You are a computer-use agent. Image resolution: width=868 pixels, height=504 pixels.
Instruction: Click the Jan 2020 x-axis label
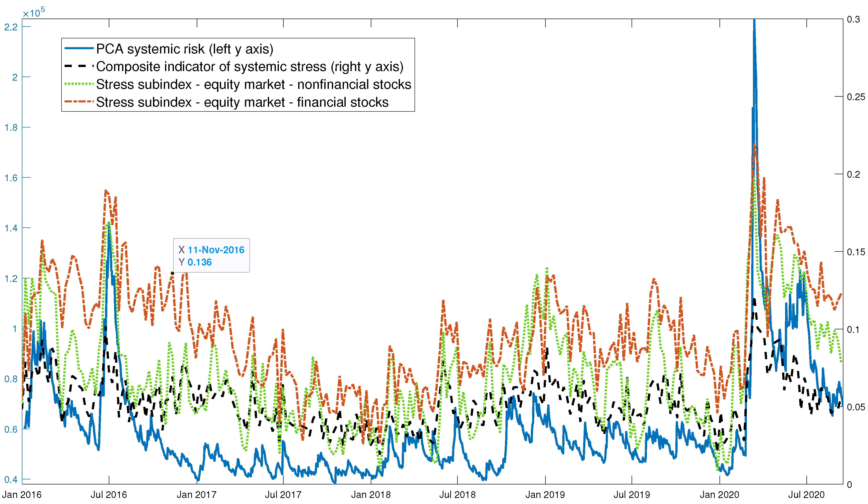(719, 495)
